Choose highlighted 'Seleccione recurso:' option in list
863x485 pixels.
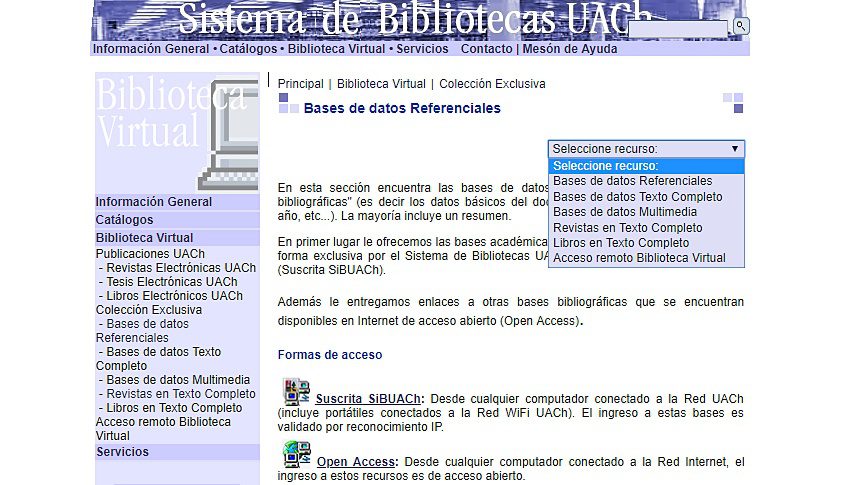click(646, 166)
